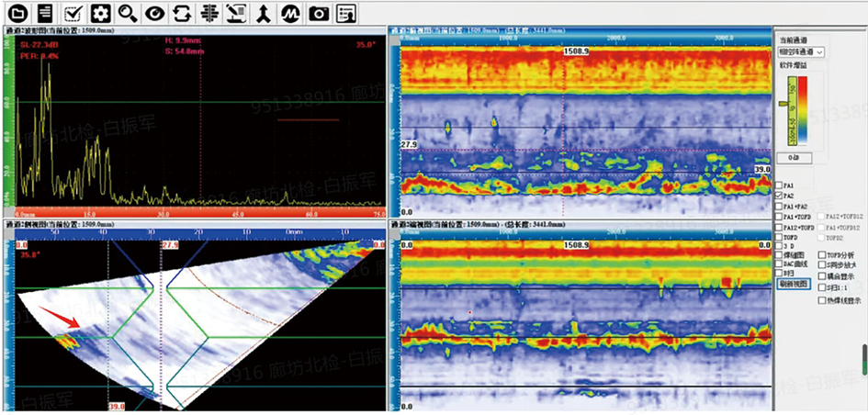Click the waveform M icon

[290, 13]
